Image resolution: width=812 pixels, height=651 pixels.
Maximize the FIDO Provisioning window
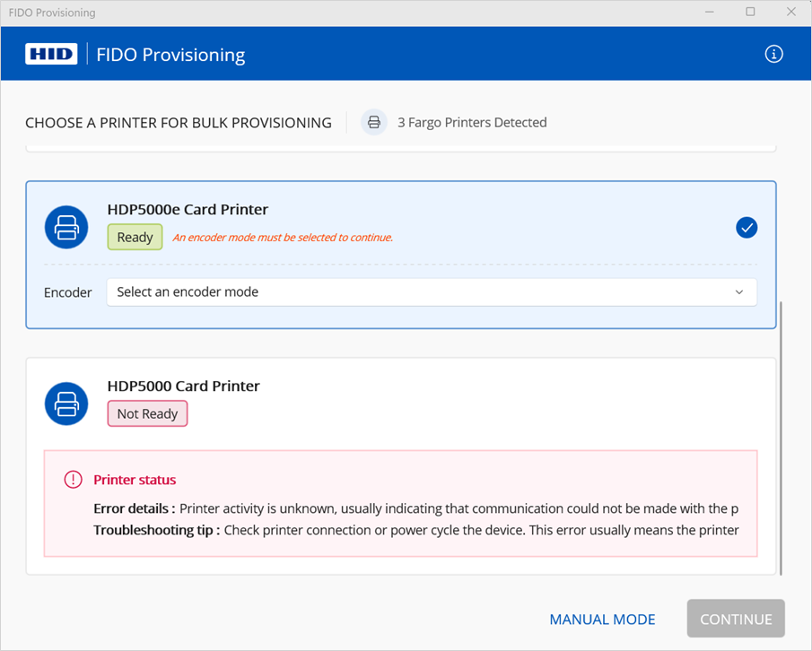[750, 13]
